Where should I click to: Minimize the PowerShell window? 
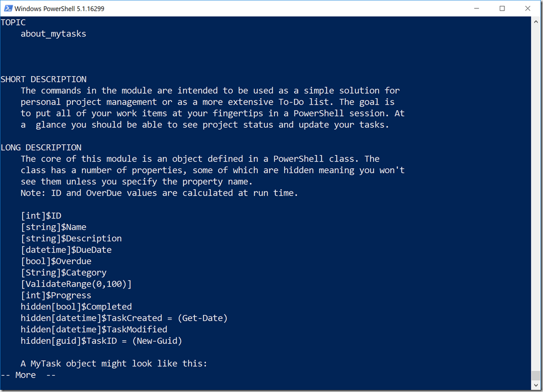pos(476,8)
